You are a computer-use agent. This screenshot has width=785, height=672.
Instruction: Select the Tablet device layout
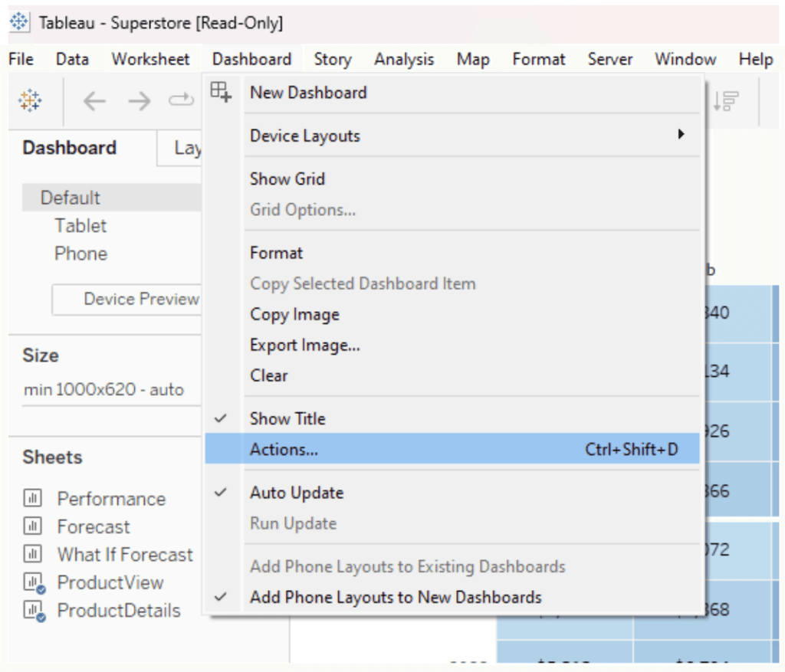coord(80,226)
